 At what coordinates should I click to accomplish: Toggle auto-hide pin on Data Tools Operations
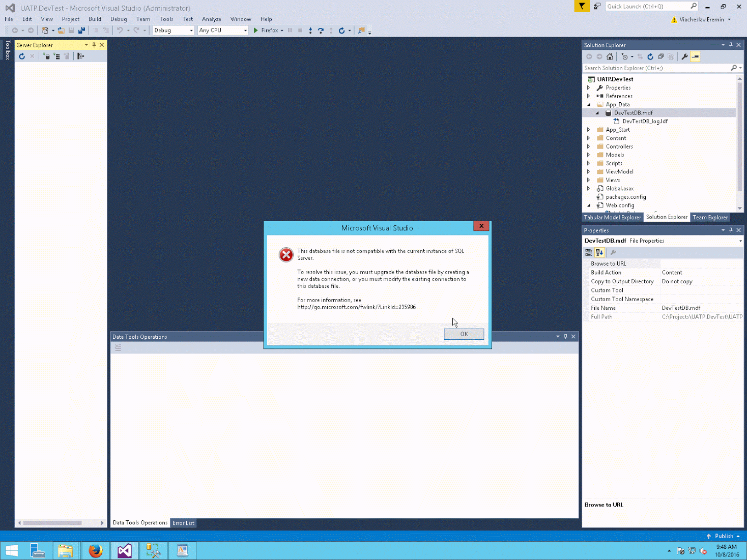565,337
